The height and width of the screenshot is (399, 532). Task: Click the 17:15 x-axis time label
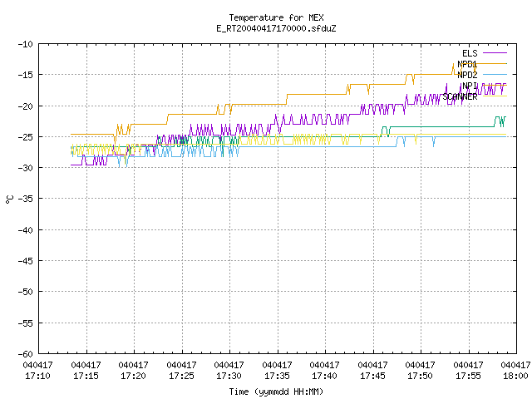tap(86, 376)
